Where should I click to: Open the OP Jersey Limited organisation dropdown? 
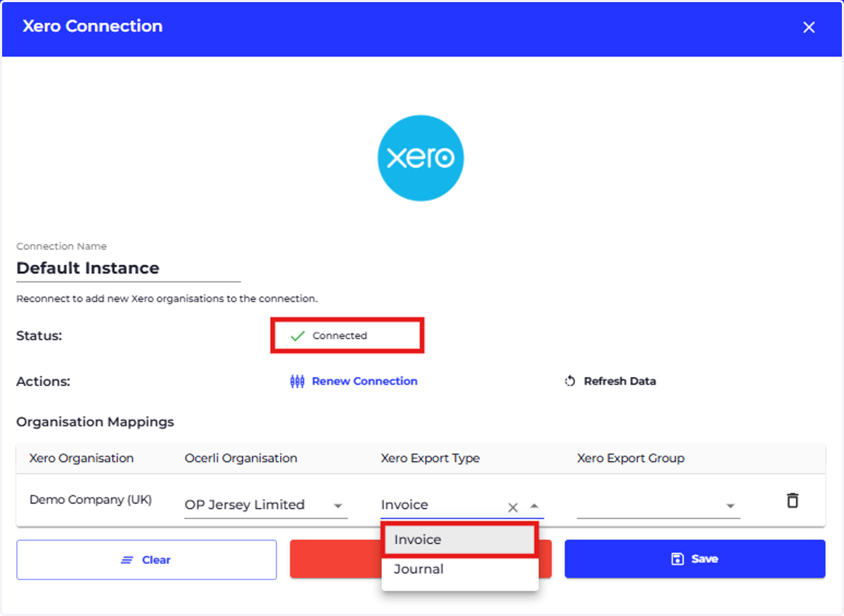pyautogui.click(x=266, y=505)
